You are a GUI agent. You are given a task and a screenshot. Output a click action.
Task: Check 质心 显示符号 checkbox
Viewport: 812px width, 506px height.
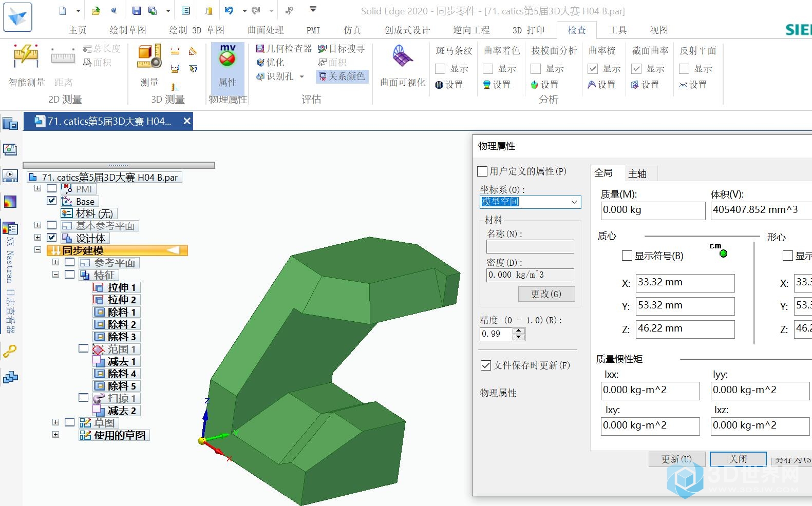pyautogui.click(x=627, y=256)
